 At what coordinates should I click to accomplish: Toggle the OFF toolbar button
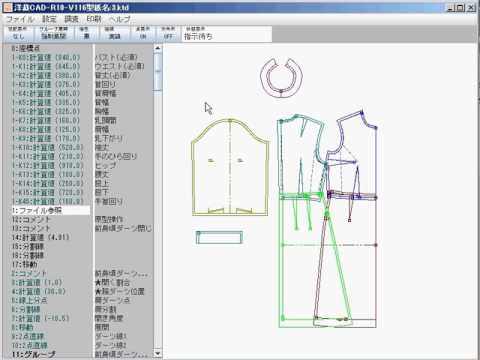tap(168, 34)
